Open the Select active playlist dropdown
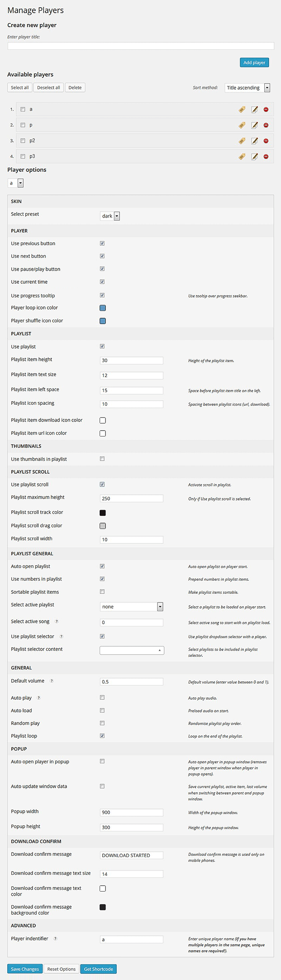This screenshot has height=980, width=281. click(x=160, y=606)
